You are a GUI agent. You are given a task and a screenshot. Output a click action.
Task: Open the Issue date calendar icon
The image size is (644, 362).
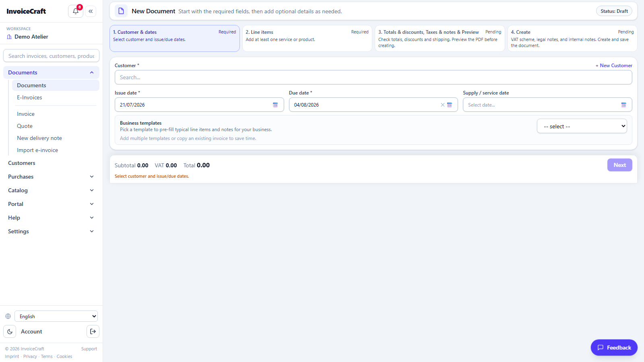coord(275,105)
